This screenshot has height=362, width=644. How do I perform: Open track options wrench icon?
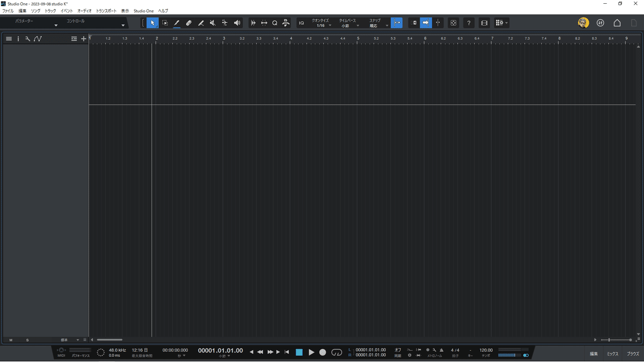pos(27,39)
